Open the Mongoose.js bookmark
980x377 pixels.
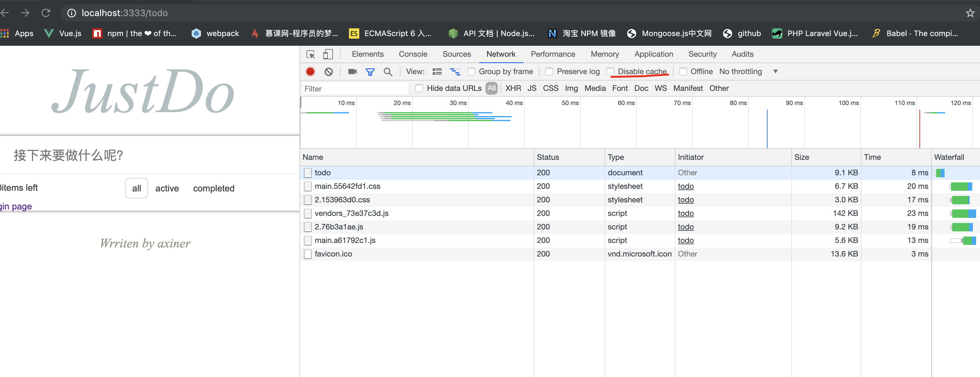point(669,34)
